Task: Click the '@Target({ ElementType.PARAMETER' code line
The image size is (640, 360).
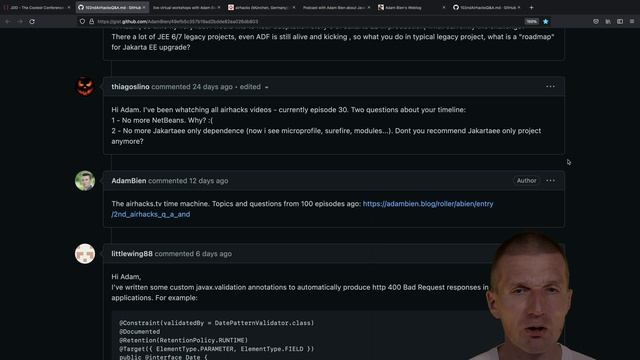Action: coord(217,349)
